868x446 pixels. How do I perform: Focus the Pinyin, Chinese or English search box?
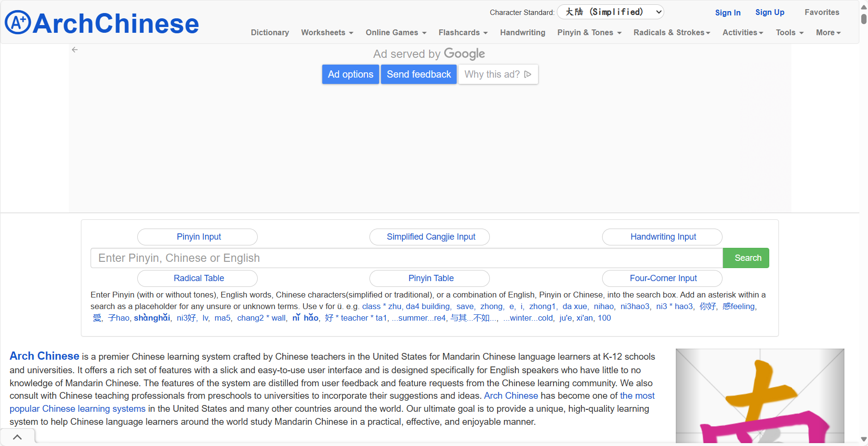[407, 258]
